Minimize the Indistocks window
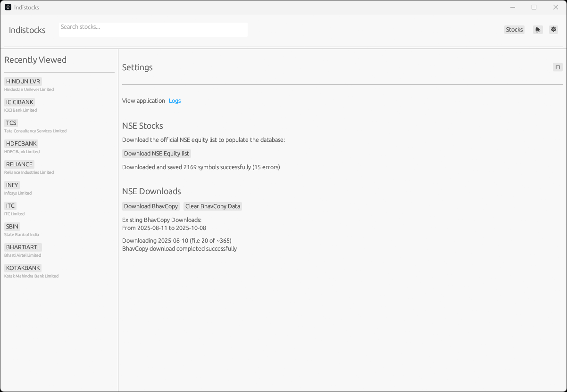 513,7
